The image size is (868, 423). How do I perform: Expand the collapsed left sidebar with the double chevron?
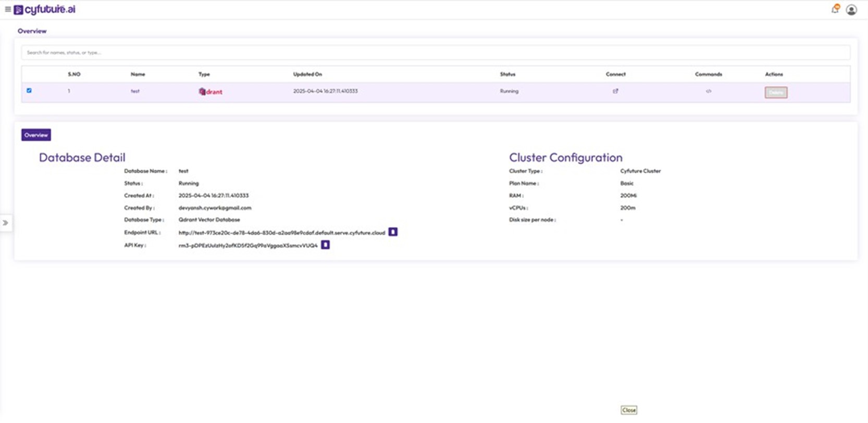coord(6,223)
